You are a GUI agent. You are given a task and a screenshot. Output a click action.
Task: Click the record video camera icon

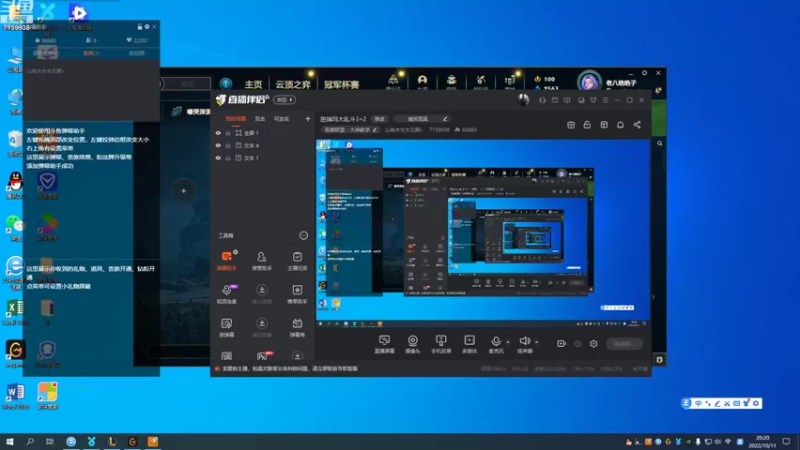pos(561,344)
